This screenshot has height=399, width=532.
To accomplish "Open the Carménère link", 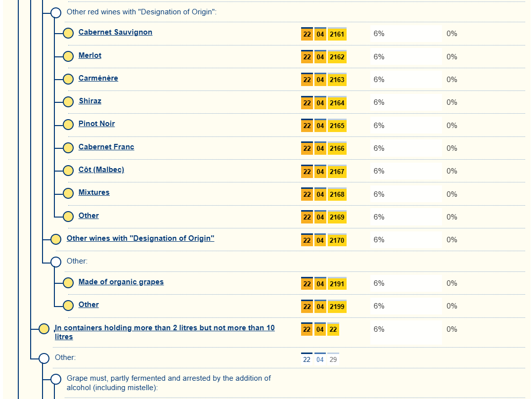I will coord(98,78).
